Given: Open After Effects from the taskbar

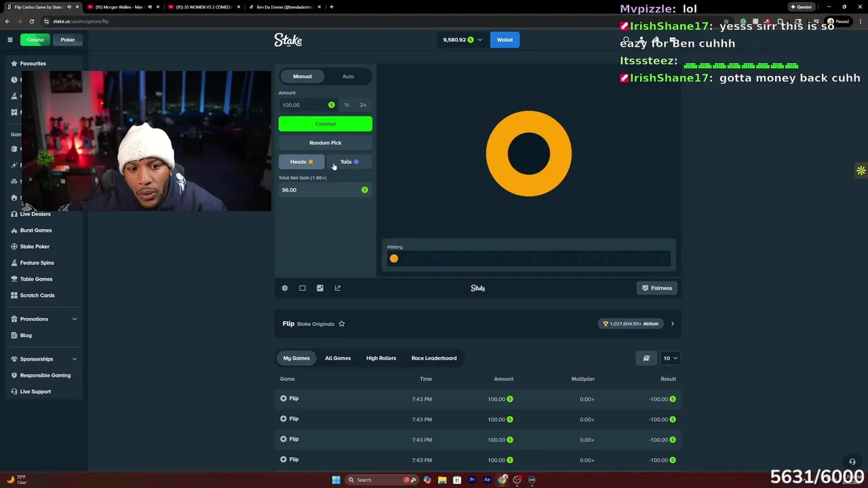Looking at the screenshot, I should click(x=487, y=480).
